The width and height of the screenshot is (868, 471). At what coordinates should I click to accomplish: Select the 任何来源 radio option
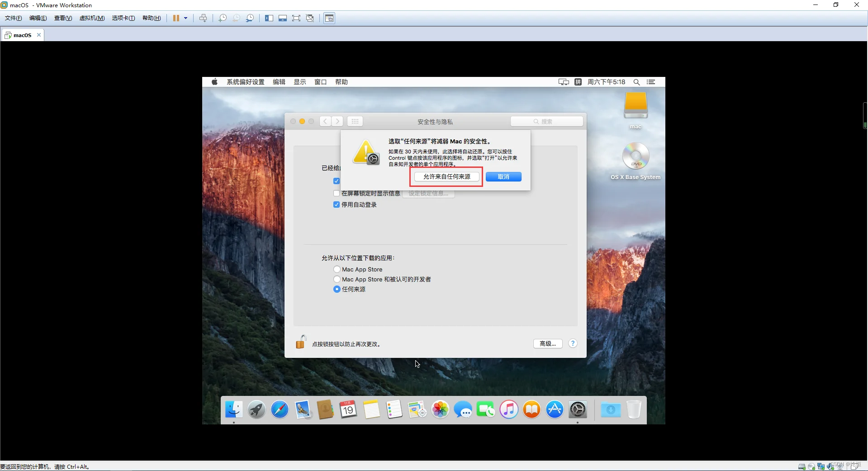pos(336,289)
